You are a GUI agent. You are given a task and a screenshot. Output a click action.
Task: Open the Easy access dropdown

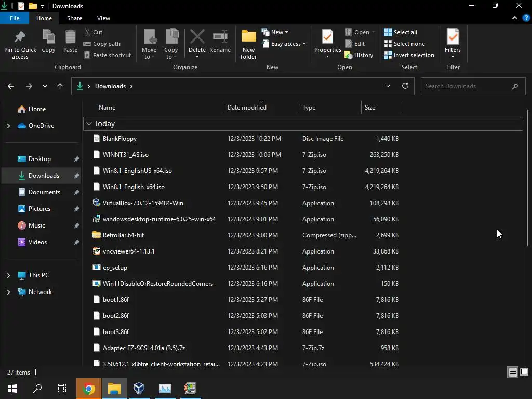(284, 44)
